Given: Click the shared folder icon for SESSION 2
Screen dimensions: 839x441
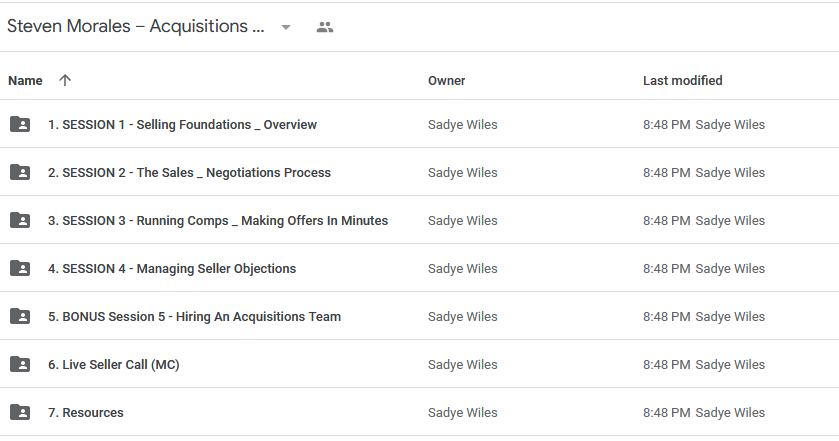Looking at the screenshot, I should 20,172.
